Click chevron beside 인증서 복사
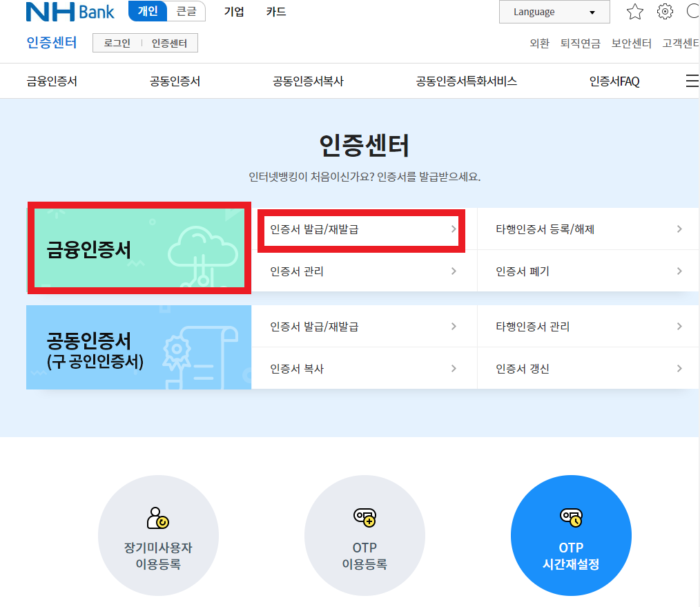Image resolution: width=700 pixels, height=607 pixels. coord(454,369)
